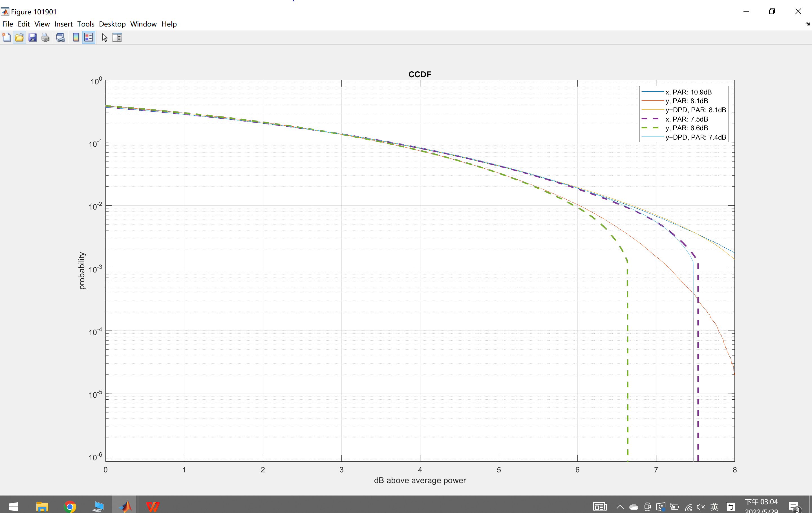Open the Tools menu
The height and width of the screenshot is (513, 812).
pyautogui.click(x=85, y=24)
